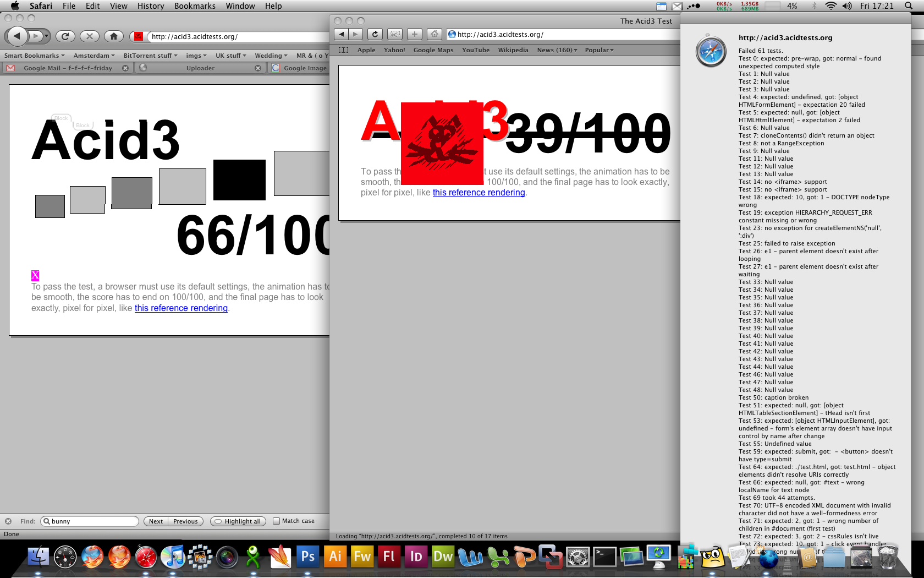This screenshot has width=924, height=578.
Task: Show all bookmarks book icon in Safari
Action: 344,50
